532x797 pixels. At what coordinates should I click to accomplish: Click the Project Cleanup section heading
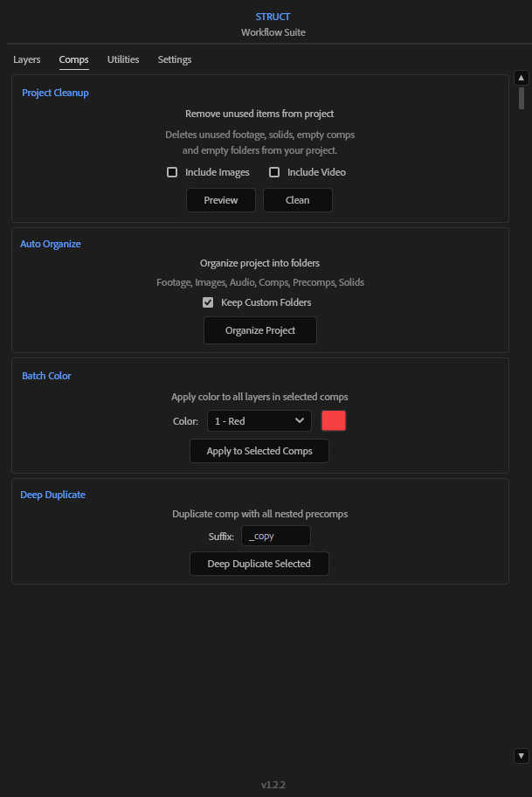55,93
